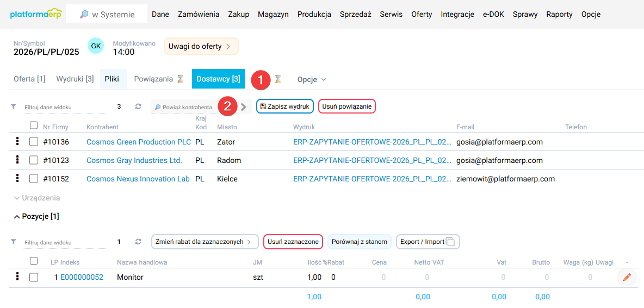644x308 pixels.
Task: Click the GK user avatar
Action: point(96,46)
